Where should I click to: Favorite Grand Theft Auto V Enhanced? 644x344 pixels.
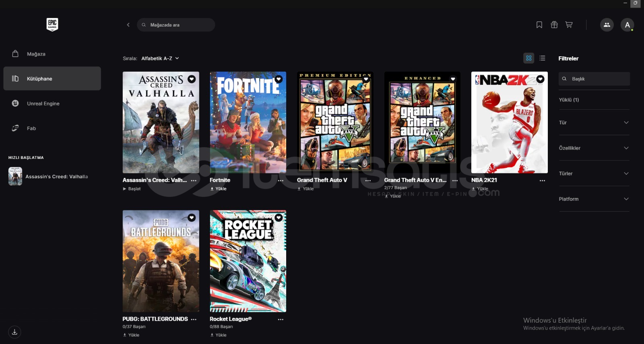(x=453, y=79)
